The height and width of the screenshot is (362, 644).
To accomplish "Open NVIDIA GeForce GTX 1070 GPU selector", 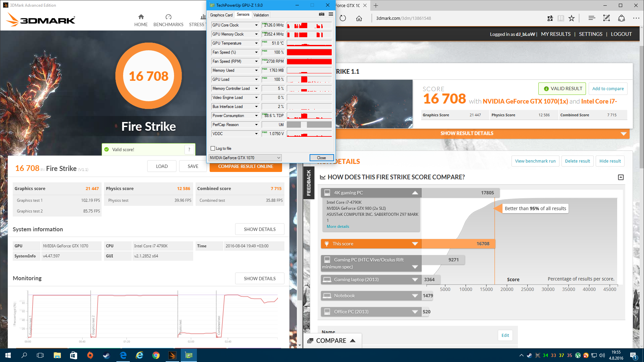I will pos(245,158).
